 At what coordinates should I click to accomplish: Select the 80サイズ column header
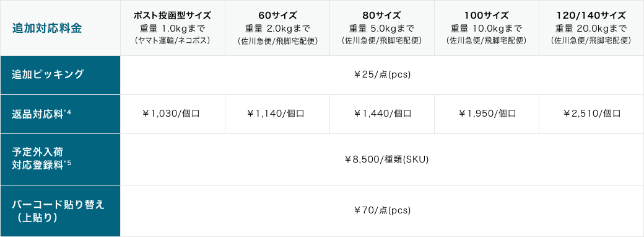click(382, 28)
